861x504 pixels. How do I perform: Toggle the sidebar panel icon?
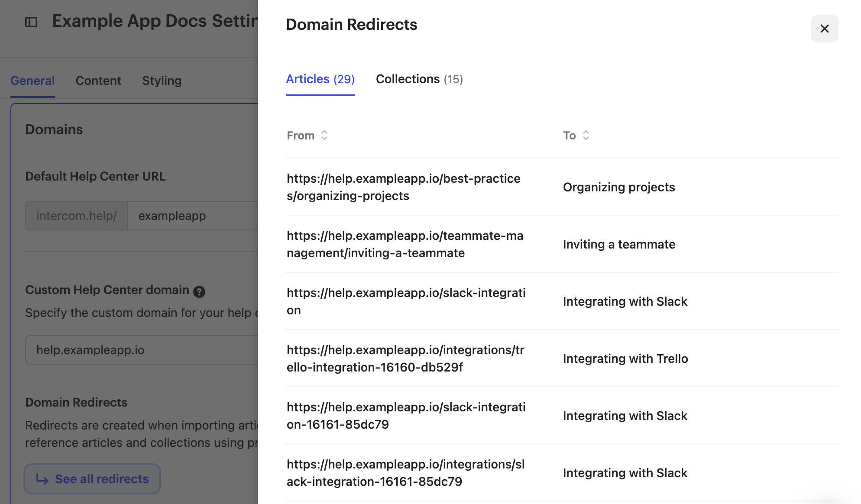pyautogui.click(x=31, y=22)
